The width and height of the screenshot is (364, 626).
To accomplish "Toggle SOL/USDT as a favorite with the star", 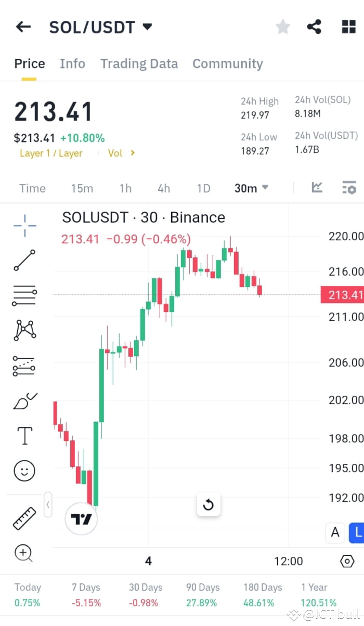I will tap(282, 27).
